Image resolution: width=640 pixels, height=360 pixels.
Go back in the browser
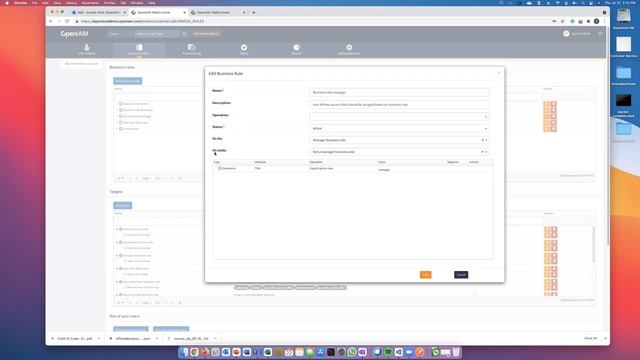(51, 21)
